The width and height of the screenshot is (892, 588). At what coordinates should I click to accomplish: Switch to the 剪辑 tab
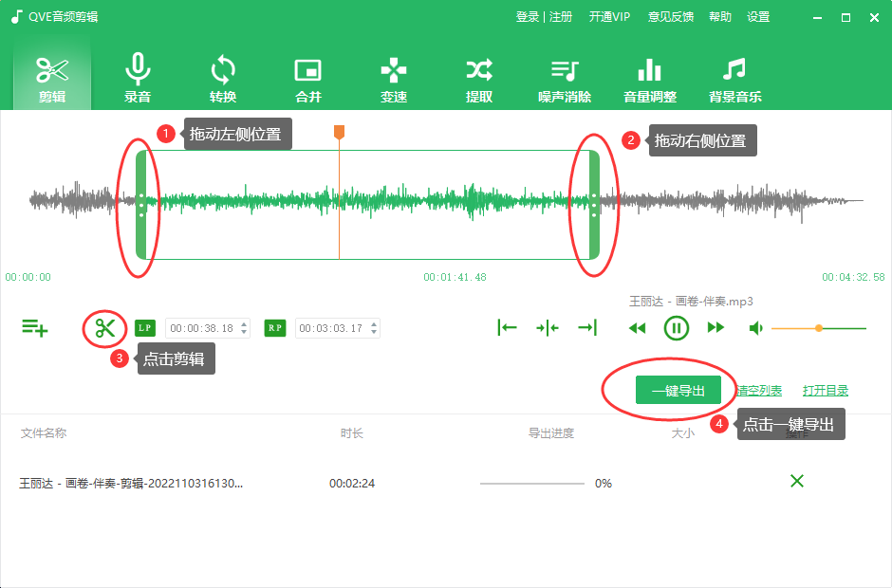click(52, 76)
